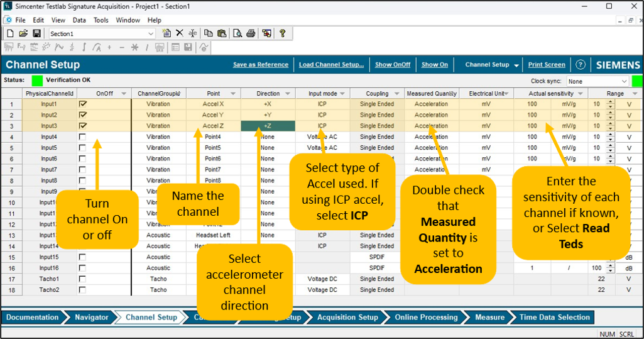Click the Paste clipboard icon

point(222,34)
